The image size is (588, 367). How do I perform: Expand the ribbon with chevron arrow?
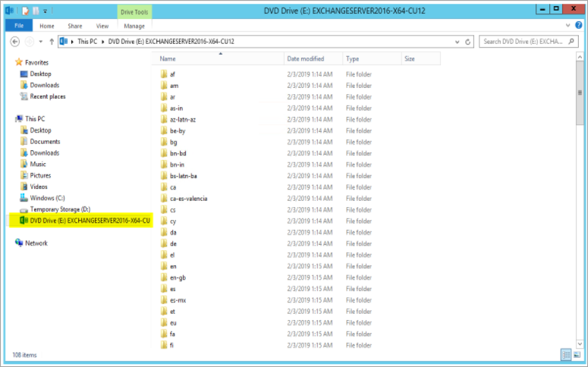568,26
